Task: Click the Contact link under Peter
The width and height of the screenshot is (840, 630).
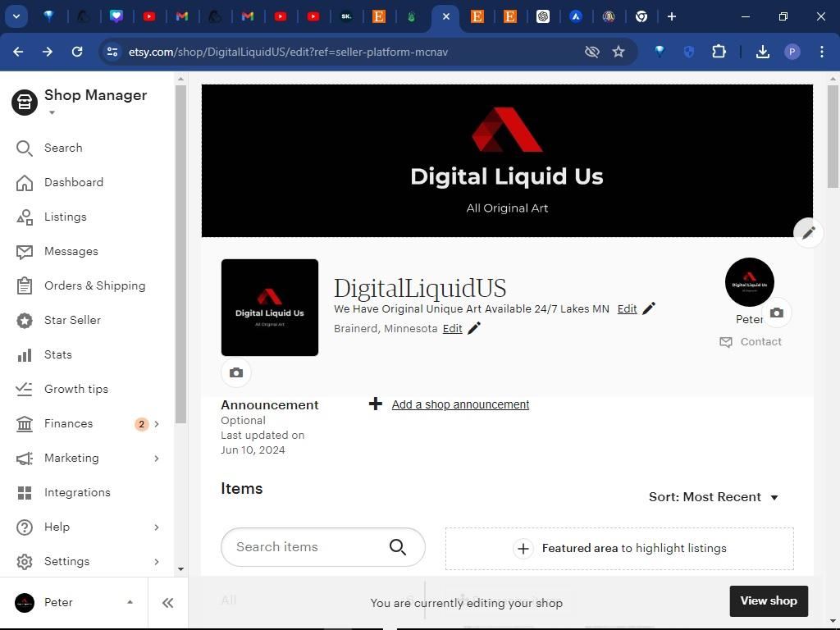Action: pyautogui.click(x=751, y=342)
